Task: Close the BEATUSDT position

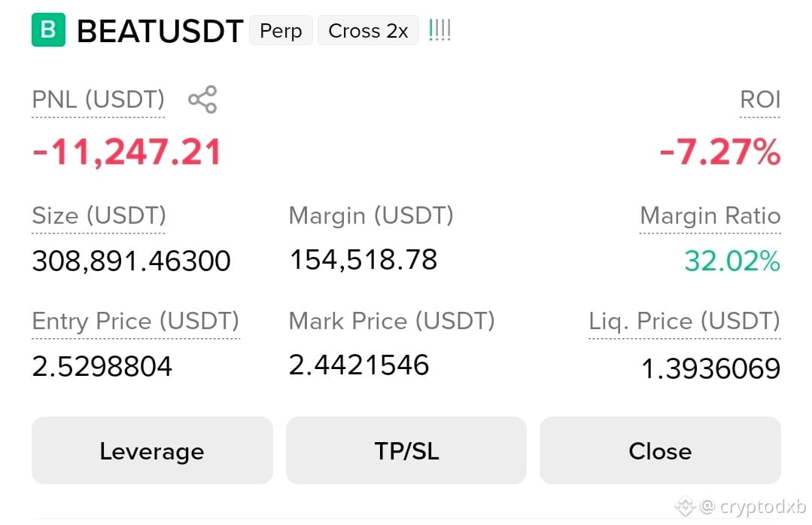Action: 660,450
